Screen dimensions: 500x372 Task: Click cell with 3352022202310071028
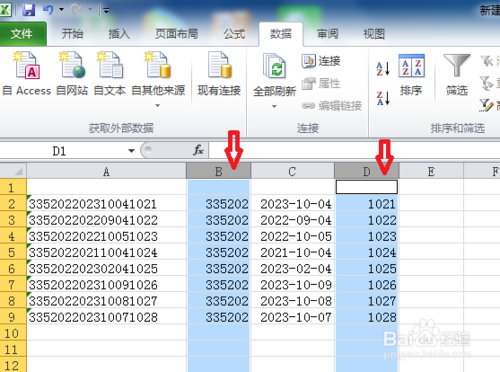[x=106, y=317]
